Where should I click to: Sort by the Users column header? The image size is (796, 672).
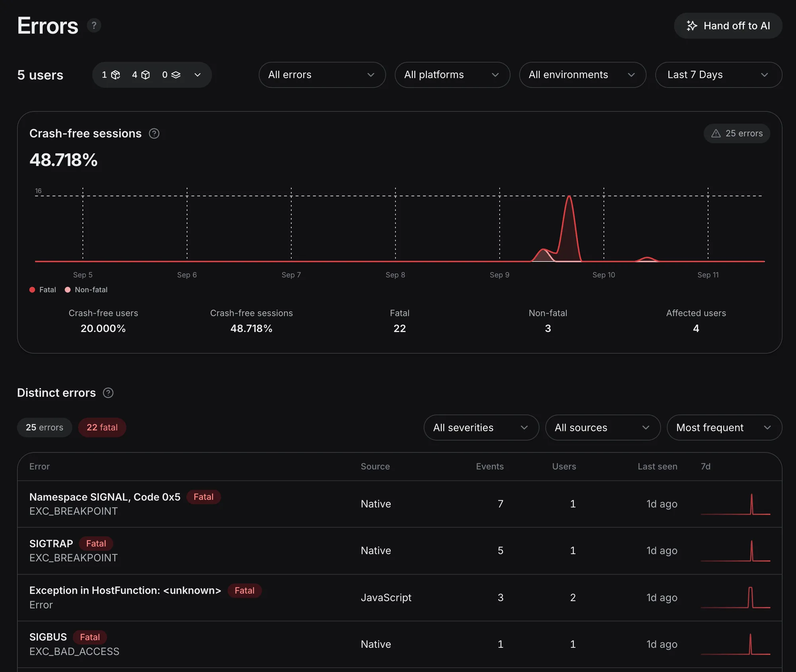coord(564,467)
